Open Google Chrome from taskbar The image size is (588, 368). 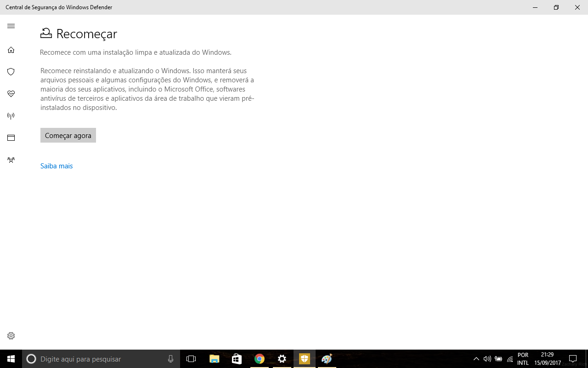pos(260,359)
